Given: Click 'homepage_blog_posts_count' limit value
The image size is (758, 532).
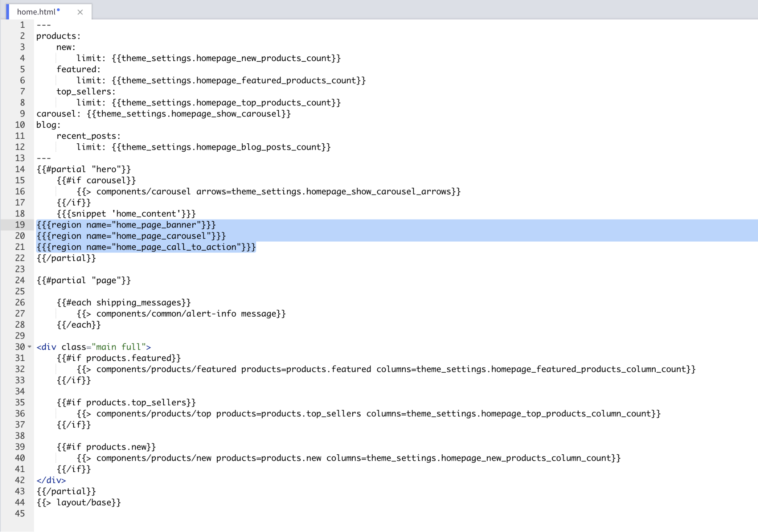Looking at the screenshot, I should [x=259, y=147].
